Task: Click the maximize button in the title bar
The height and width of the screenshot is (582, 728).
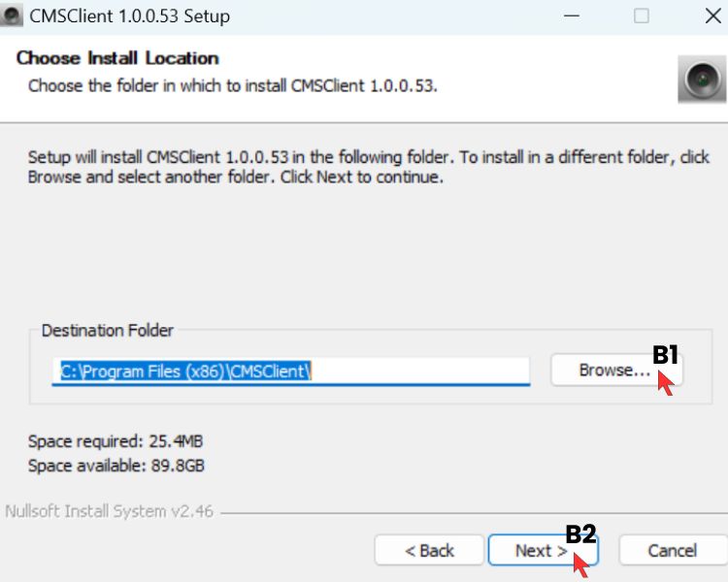Action: (642, 16)
